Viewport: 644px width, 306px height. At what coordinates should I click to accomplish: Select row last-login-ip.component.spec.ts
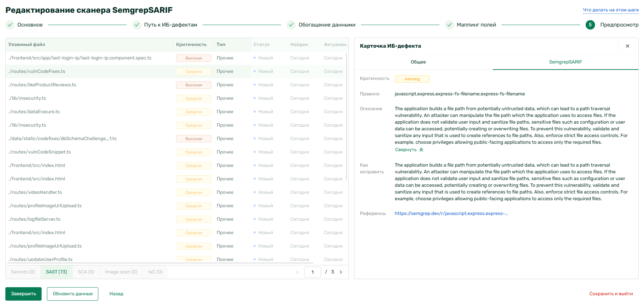click(175, 58)
